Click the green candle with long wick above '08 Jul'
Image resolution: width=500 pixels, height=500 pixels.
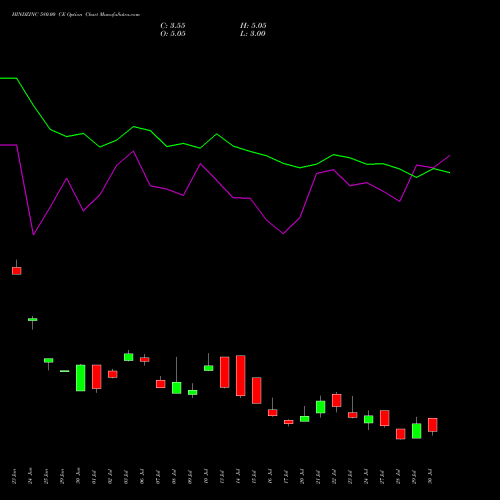(x=177, y=388)
